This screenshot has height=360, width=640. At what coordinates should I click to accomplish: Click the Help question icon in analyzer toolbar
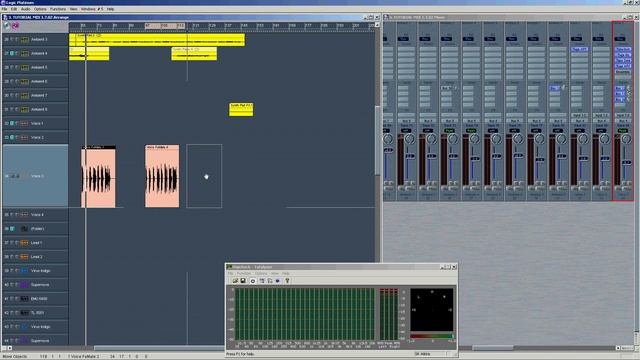[287, 281]
